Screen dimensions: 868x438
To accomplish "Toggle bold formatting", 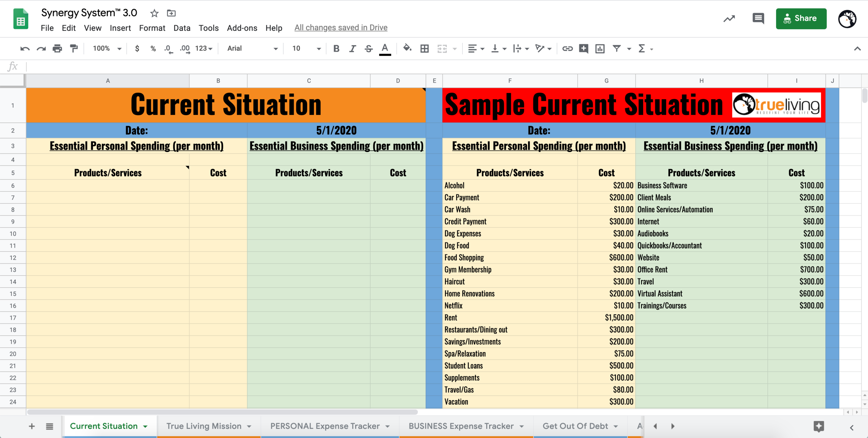I will (336, 48).
